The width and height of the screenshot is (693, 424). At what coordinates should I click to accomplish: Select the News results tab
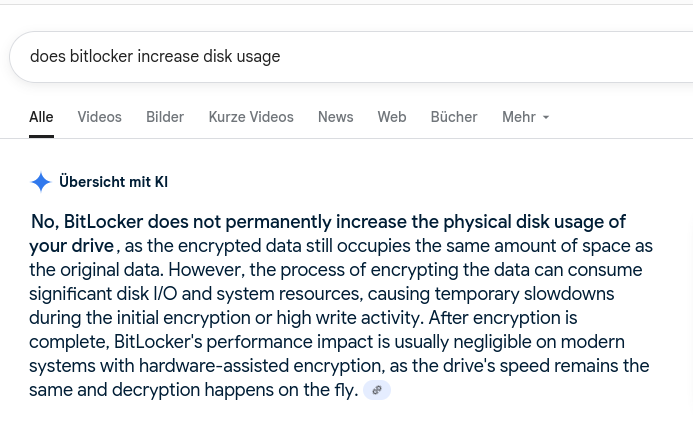click(x=335, y=117)
